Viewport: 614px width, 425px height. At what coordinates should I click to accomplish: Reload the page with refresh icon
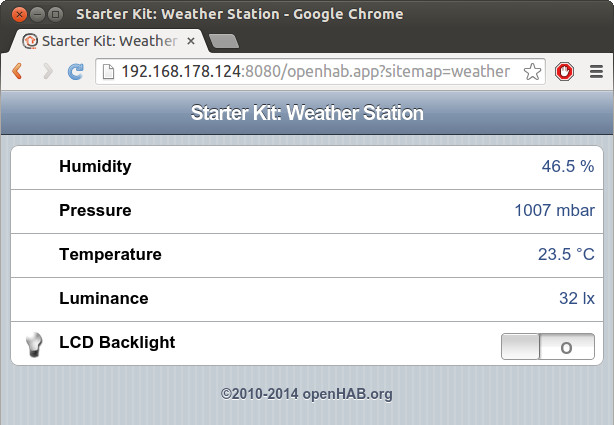(x=76, y=72)
